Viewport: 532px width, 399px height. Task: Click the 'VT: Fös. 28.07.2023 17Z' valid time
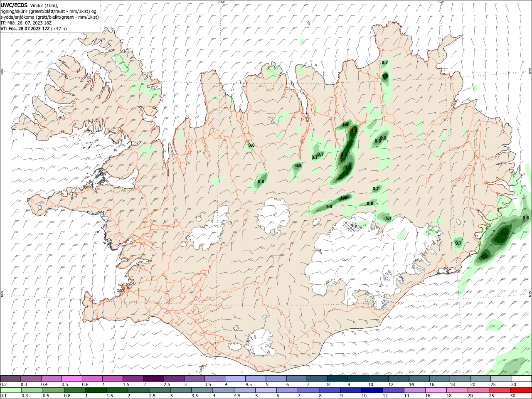(25, 29)
